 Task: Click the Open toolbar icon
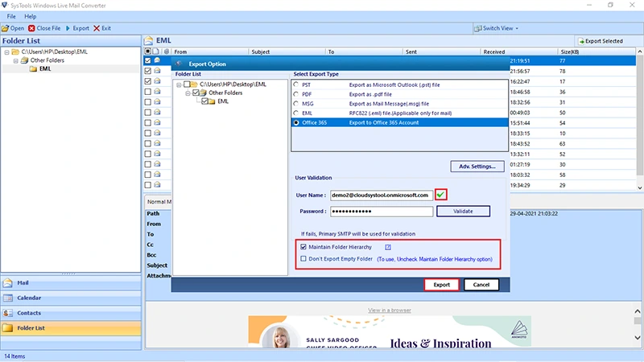[x=5, y=28]
